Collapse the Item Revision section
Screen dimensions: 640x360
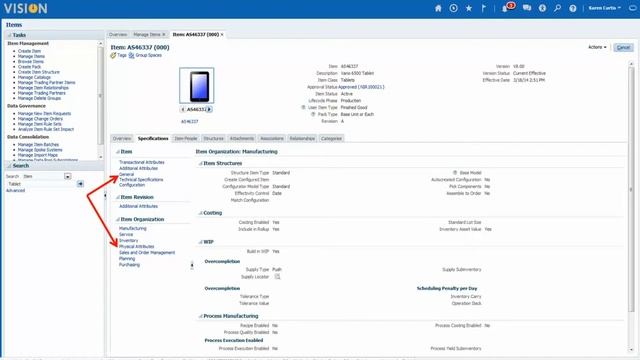[118, 197]
